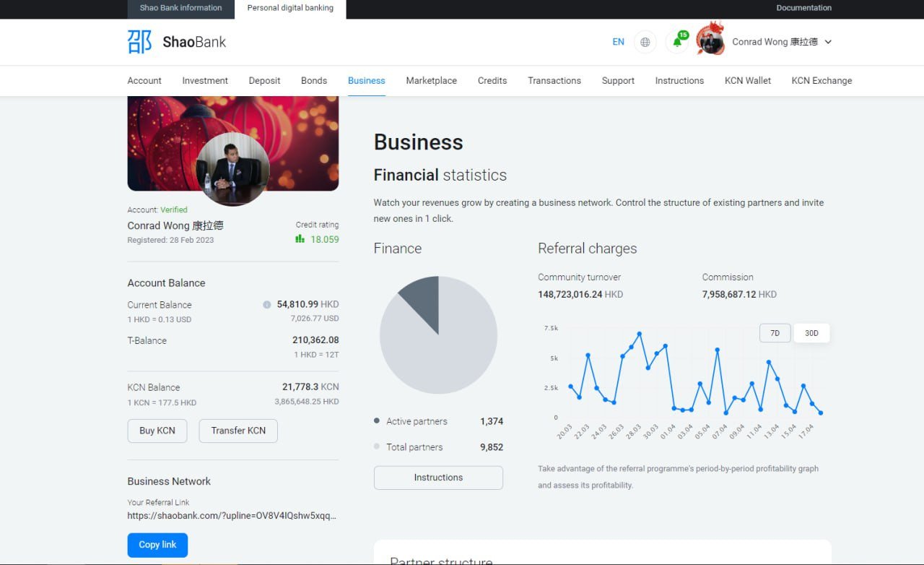Click the Total partners legend dot

point(377,447)
